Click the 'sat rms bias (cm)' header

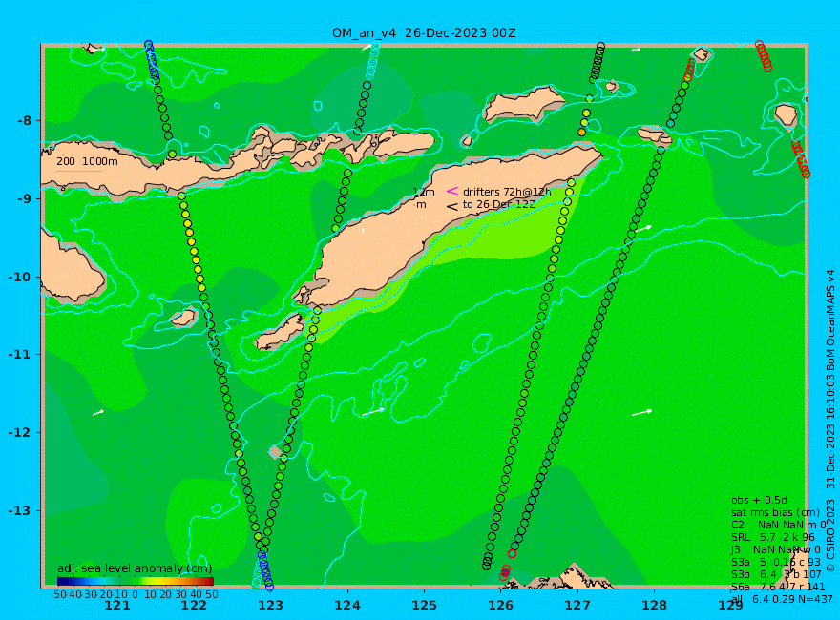pyautogui.click(x=775, y=513)
